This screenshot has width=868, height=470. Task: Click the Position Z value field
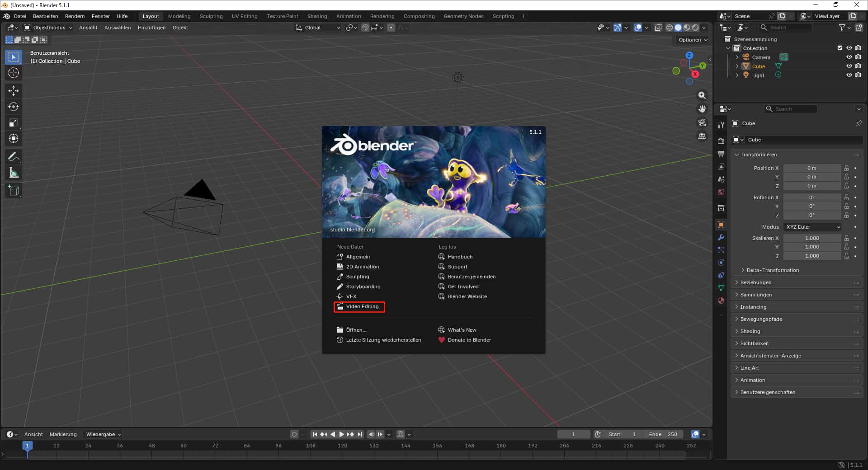[812, 186]
